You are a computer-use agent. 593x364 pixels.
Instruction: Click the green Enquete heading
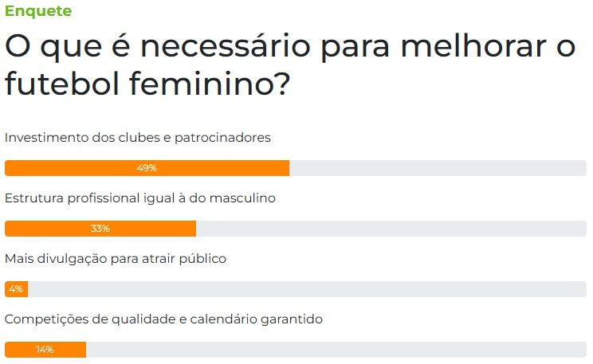[x=38, y=11]
